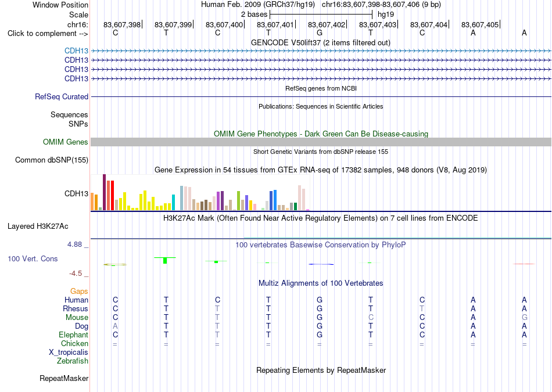Click the Zebrafish species label
The width and height of the screenshot is (552, 392).
(73, 361)
